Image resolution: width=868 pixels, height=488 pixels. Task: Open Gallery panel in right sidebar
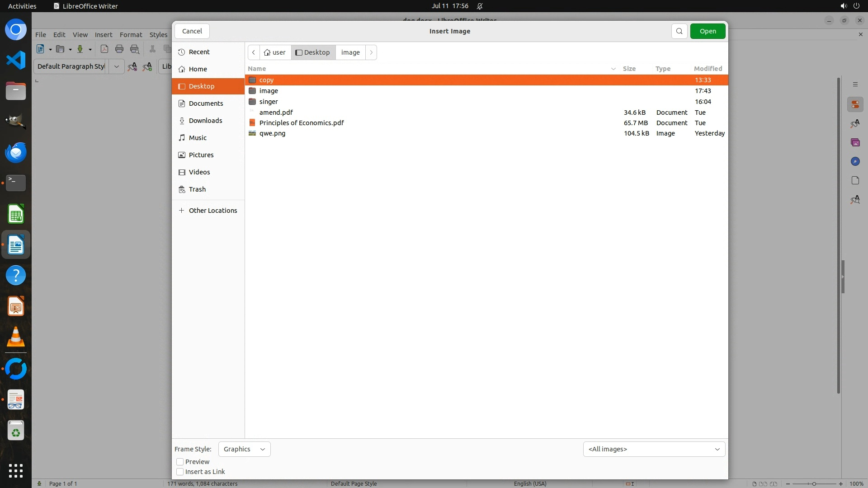coord(855,142)
